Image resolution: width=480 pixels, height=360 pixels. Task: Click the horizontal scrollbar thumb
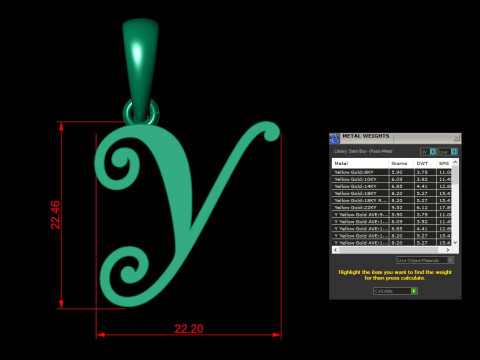click(389, 250)
